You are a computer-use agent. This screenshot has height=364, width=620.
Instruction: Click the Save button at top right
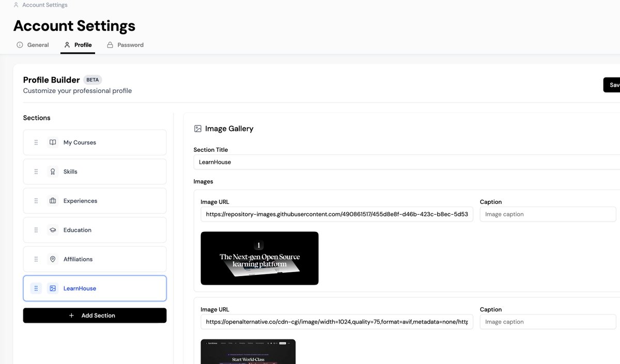click(612, 85)
